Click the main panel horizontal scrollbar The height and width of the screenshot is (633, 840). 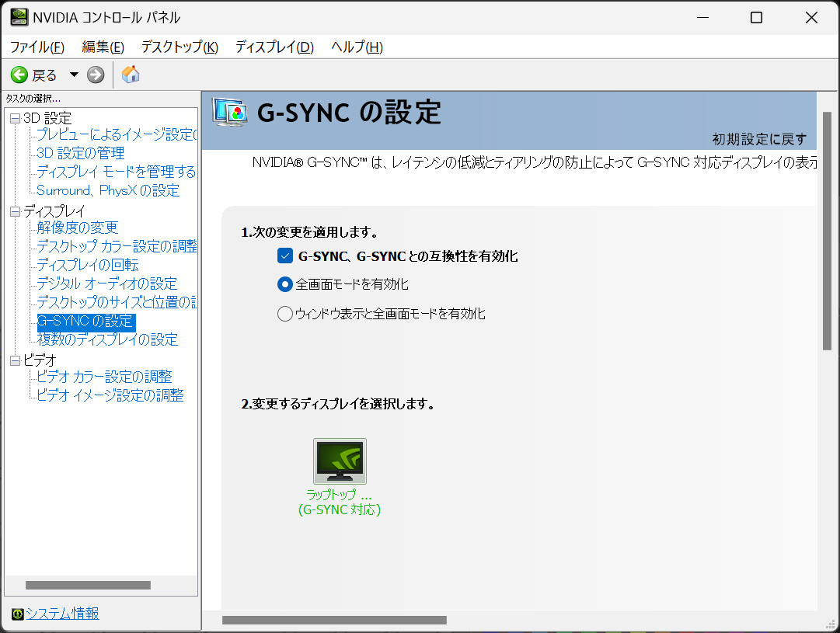coord(334,620)
